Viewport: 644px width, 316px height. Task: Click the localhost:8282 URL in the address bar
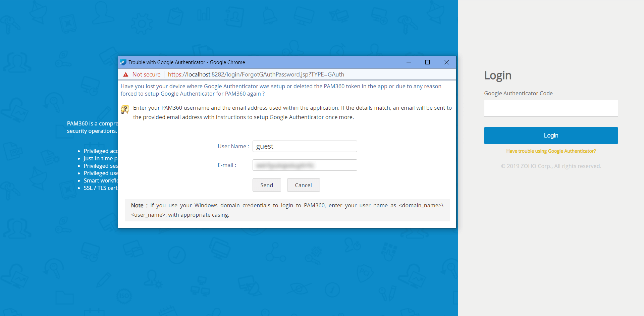[x=256, y=74]
